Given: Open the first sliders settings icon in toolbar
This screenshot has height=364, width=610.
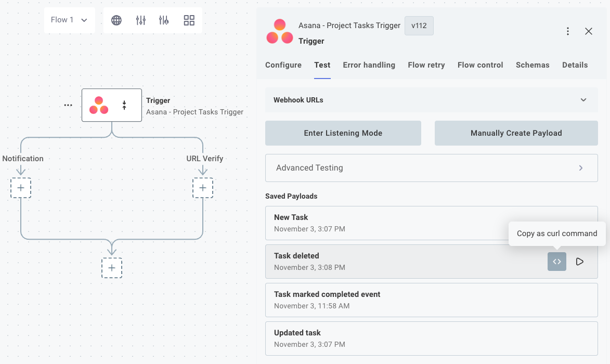Looking at the screenshot, I should (140, 20).
